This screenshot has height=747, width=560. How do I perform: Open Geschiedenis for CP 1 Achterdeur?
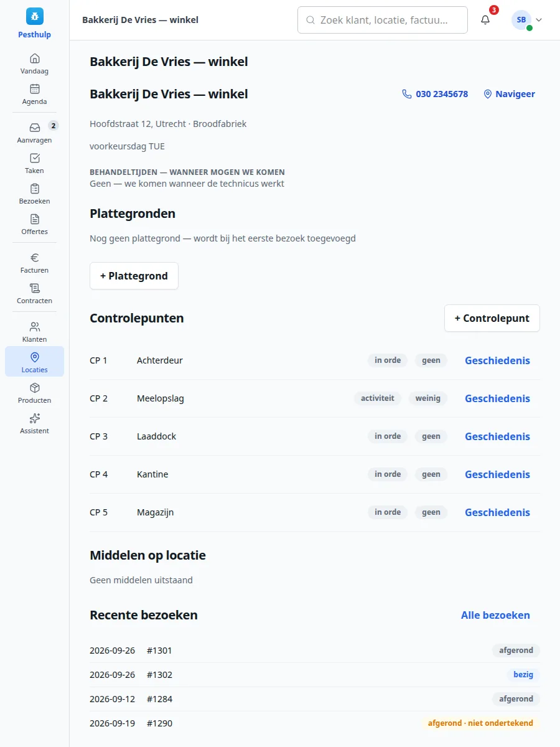(497, 360)
